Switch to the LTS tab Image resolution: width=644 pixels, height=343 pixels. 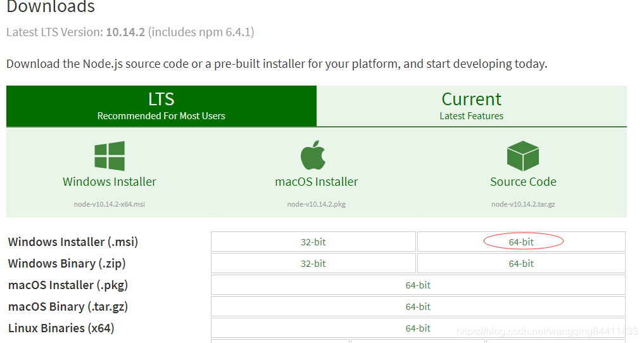[x=161, y=106]
